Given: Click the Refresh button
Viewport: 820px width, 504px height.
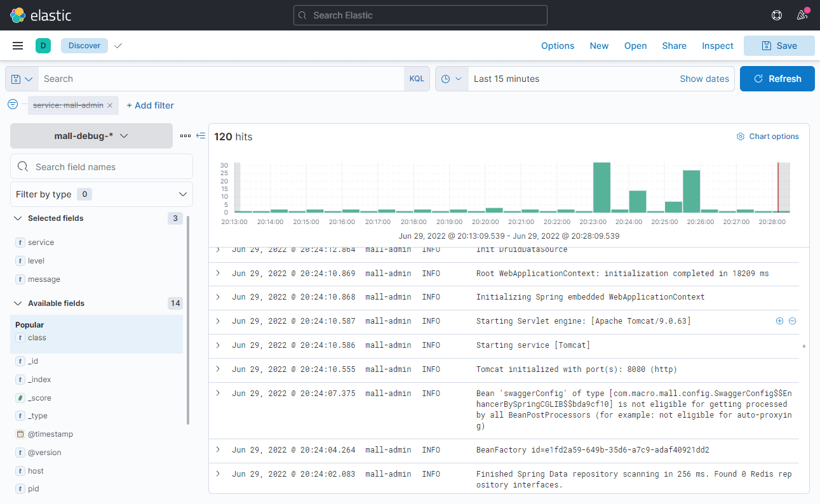Looking at the screenshot, I should (777, 79).
